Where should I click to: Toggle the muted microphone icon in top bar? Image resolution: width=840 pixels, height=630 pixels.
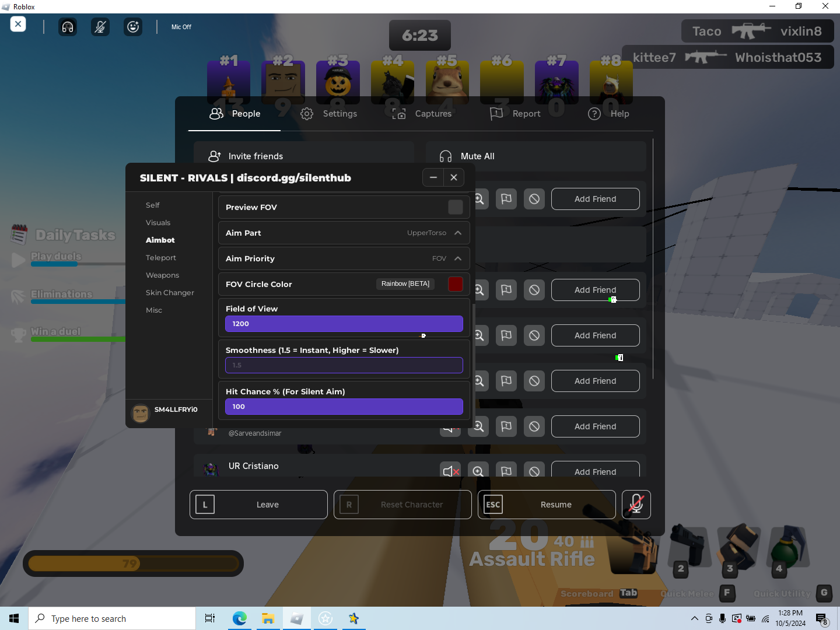(x=100, y=27)
